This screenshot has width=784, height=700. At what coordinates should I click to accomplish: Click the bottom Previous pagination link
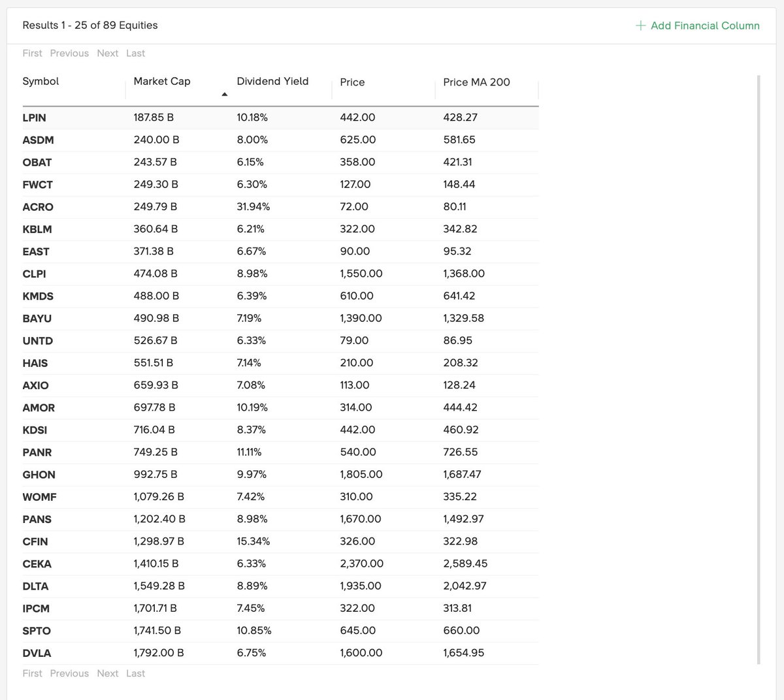click(69, 673)
